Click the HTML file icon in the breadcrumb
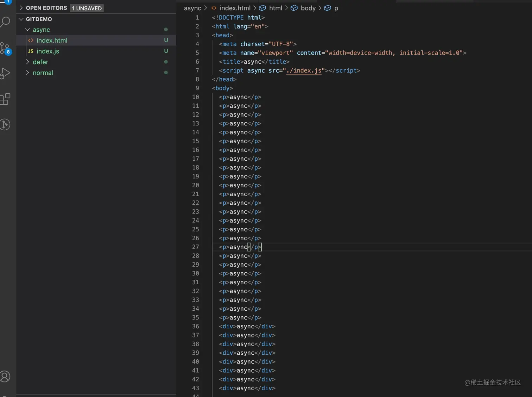 (214, 8)
